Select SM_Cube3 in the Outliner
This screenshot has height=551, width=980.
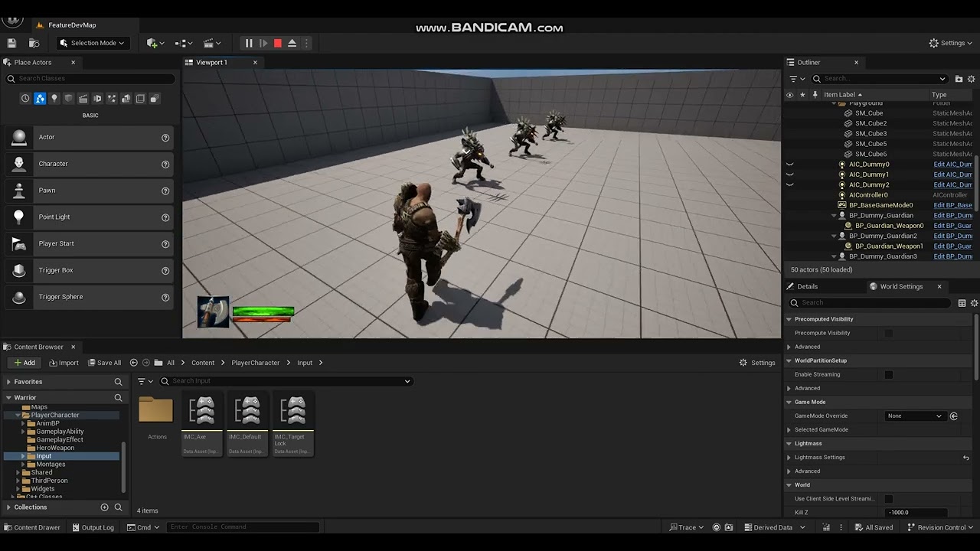(871, 133)
